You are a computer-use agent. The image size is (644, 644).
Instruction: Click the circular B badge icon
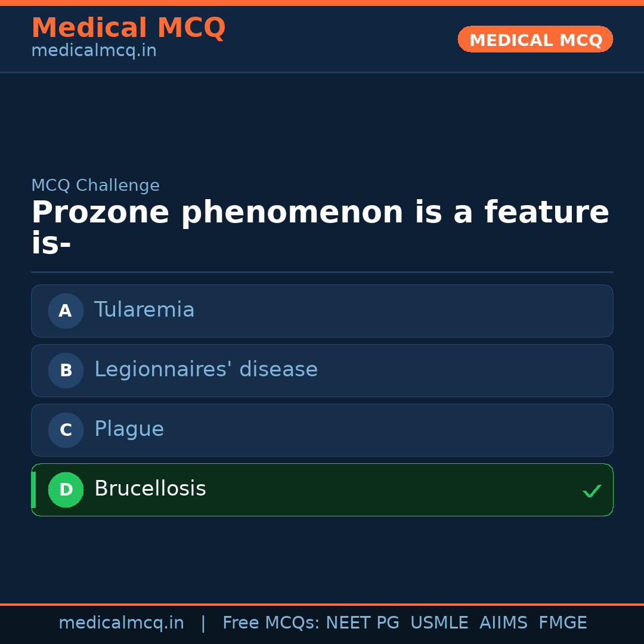coord(66,370)
